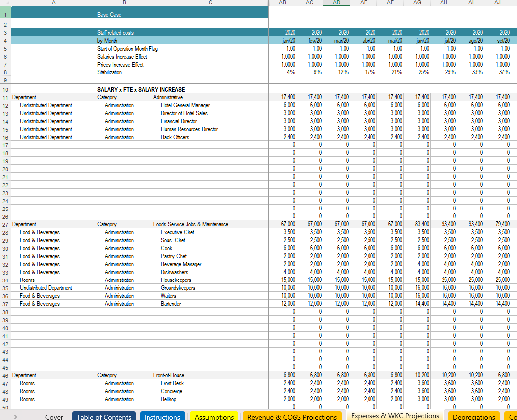Screen dimensions: 517x420
Task: Select the 37% Stabilization cell
Action: point(504,72)
